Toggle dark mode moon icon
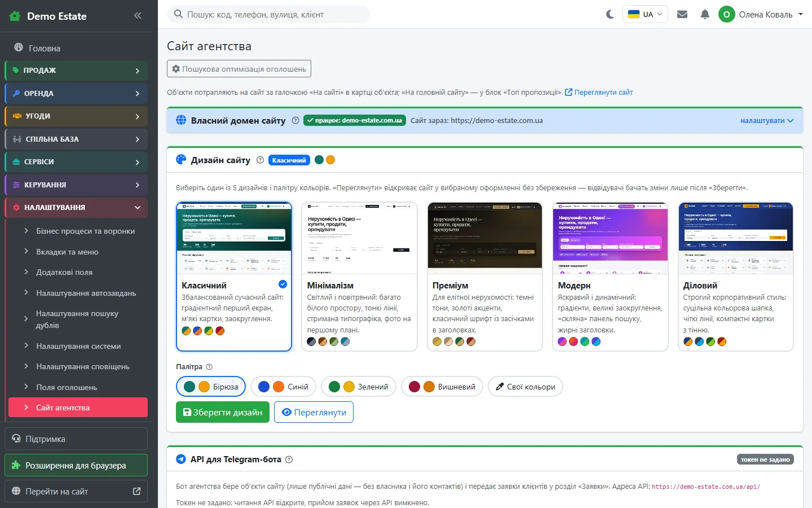 (610, 15)
